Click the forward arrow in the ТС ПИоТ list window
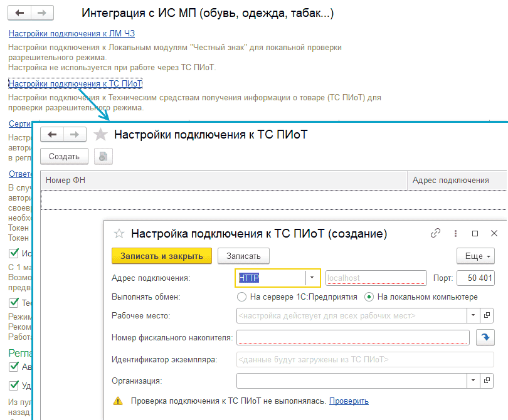 coord(75,134)
